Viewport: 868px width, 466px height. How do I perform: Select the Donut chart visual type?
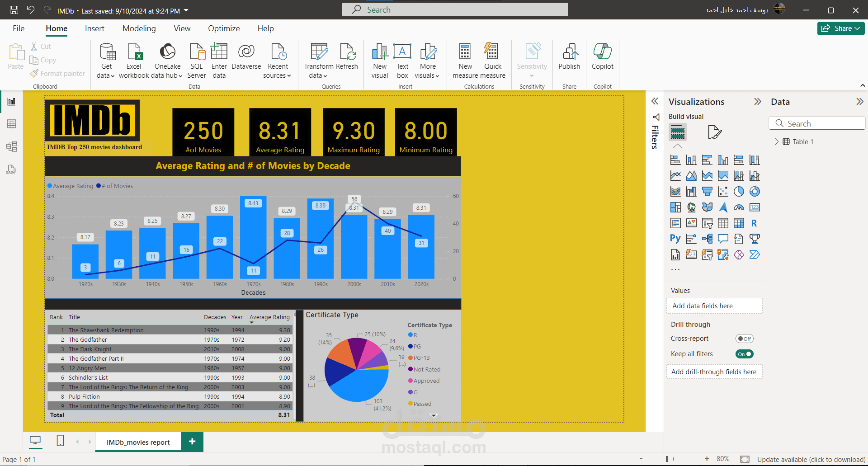(755, 192)
